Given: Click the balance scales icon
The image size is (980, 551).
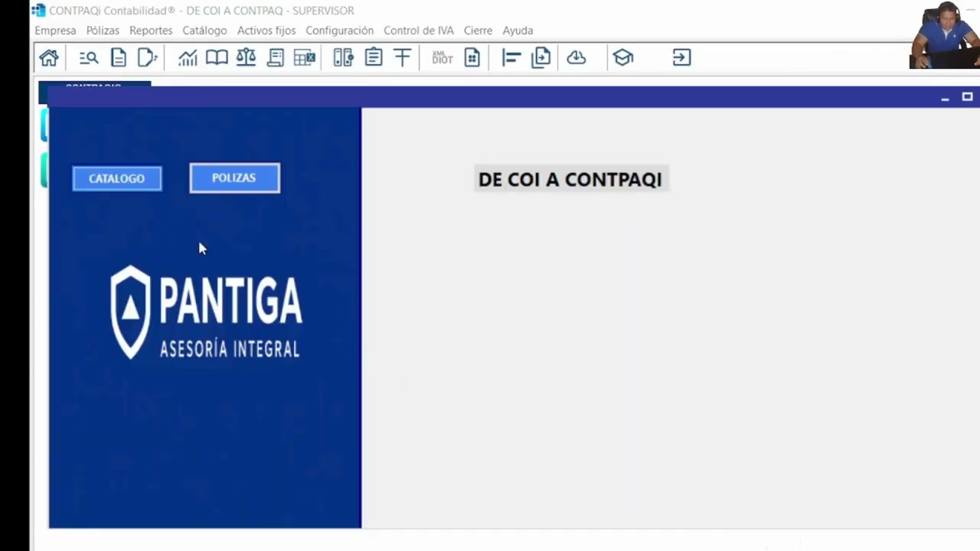Looking at the screenshot, I should click(x=246, y=57).
